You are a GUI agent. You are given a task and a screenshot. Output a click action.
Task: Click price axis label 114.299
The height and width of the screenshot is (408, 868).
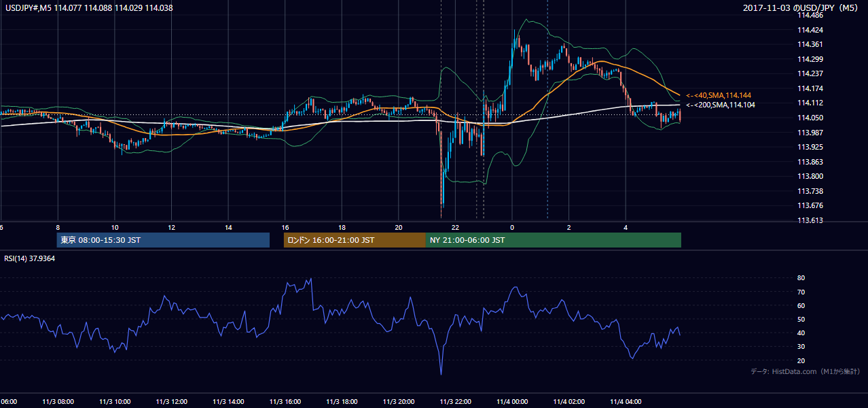(810, 59)
